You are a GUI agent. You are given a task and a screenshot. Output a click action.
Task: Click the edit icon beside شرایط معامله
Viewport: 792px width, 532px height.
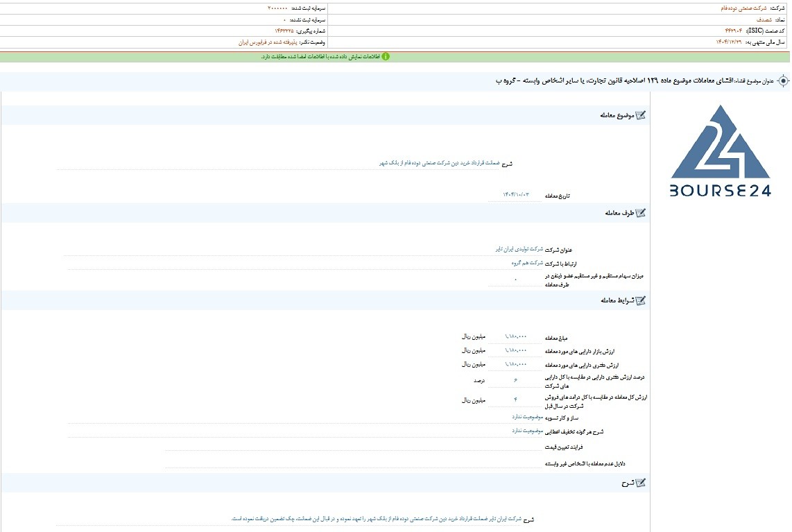(x=641, y=300)
